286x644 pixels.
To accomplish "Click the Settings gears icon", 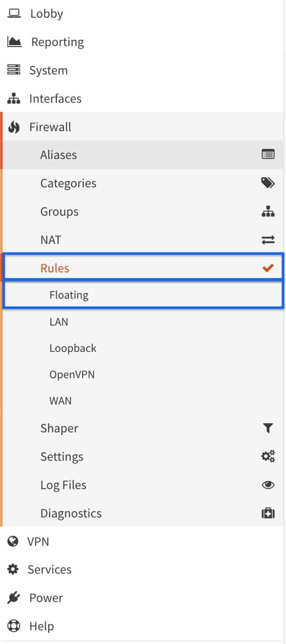I will 268,457.
